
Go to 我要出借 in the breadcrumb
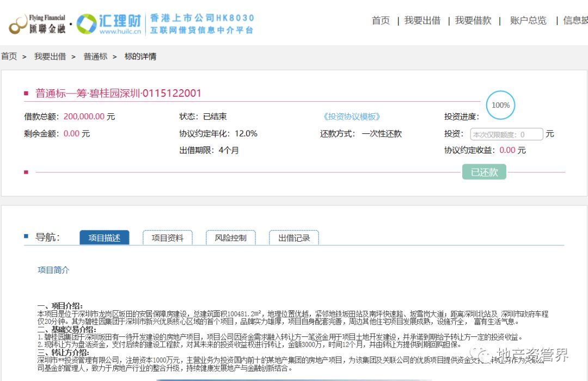point(50,57)
